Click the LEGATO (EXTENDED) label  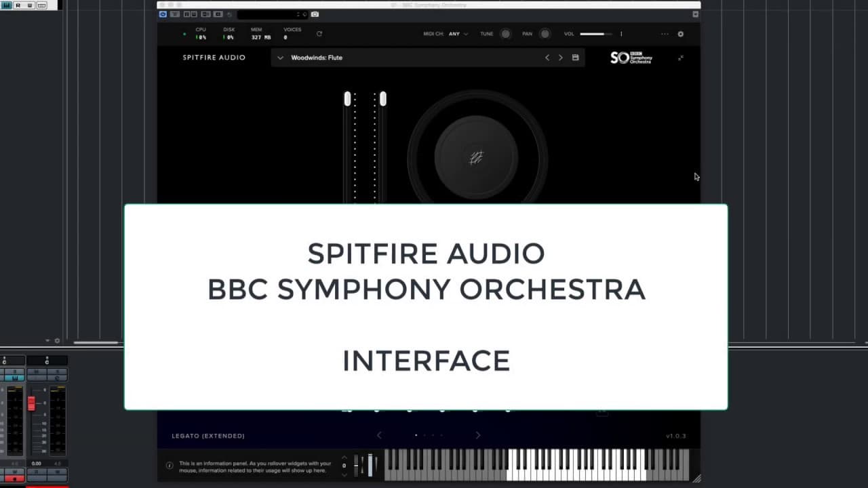point(208,436)
